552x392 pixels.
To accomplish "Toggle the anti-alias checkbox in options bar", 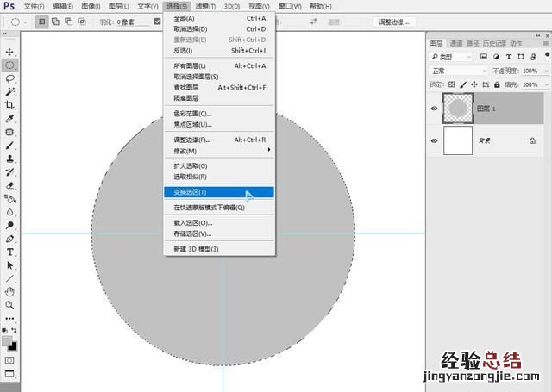I will coord(157,22).
